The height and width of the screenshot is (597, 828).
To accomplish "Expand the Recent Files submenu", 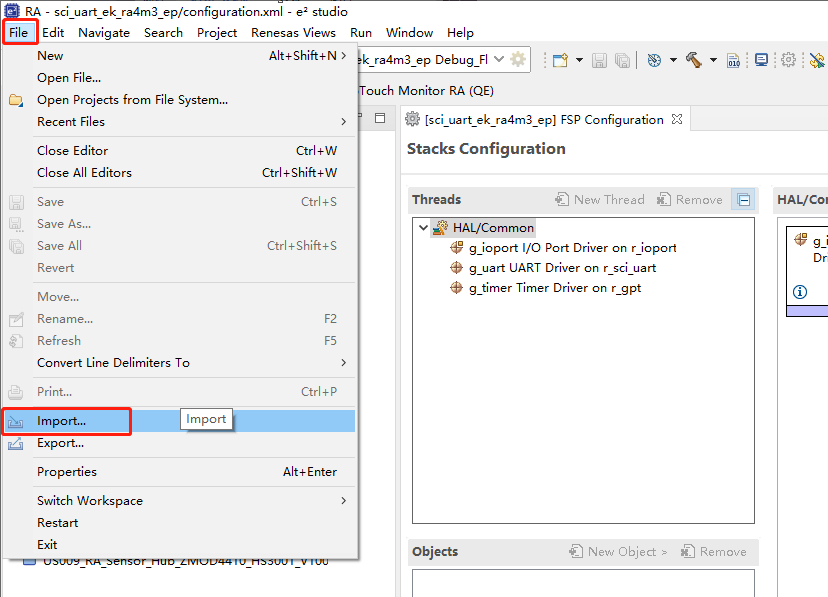I will coord(180,122).
